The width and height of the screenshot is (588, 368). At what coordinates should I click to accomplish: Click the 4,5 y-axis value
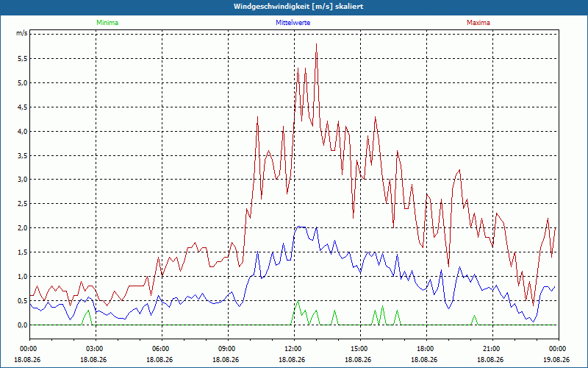click(23, 107)
